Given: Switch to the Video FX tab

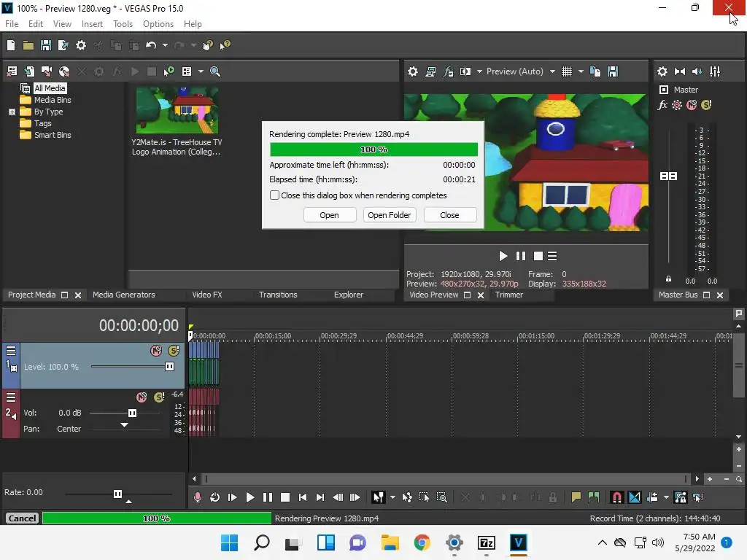Looking at the screenshot, I should [206, 295].
